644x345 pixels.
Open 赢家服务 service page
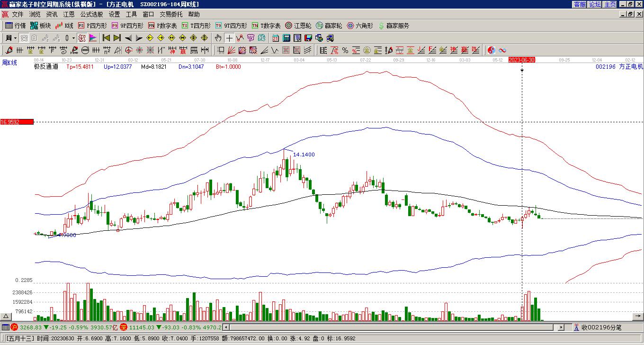(x=394, y=26)
